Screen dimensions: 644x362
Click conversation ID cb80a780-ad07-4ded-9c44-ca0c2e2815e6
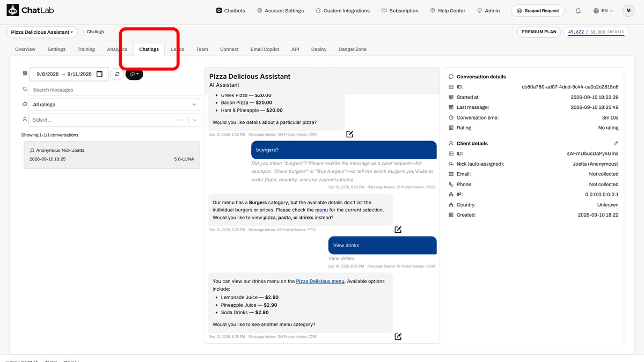click(x=570, y=87)
